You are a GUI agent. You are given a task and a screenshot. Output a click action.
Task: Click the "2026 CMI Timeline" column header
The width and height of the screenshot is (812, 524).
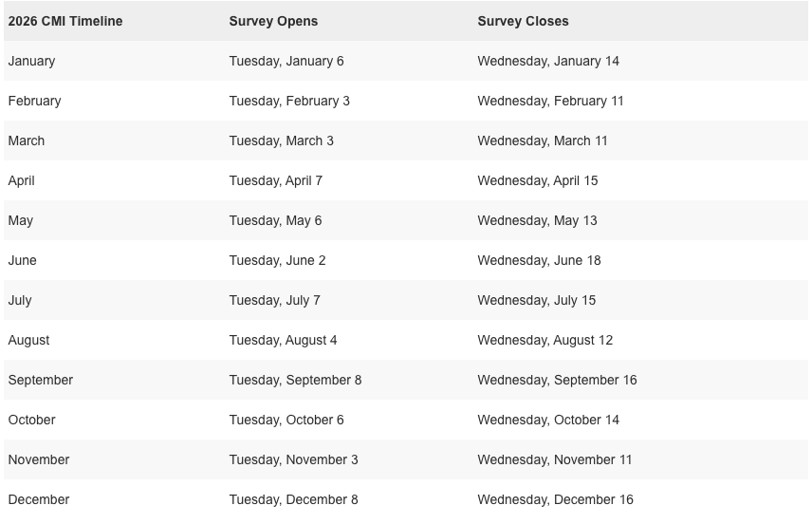click(x=65, y=21)
